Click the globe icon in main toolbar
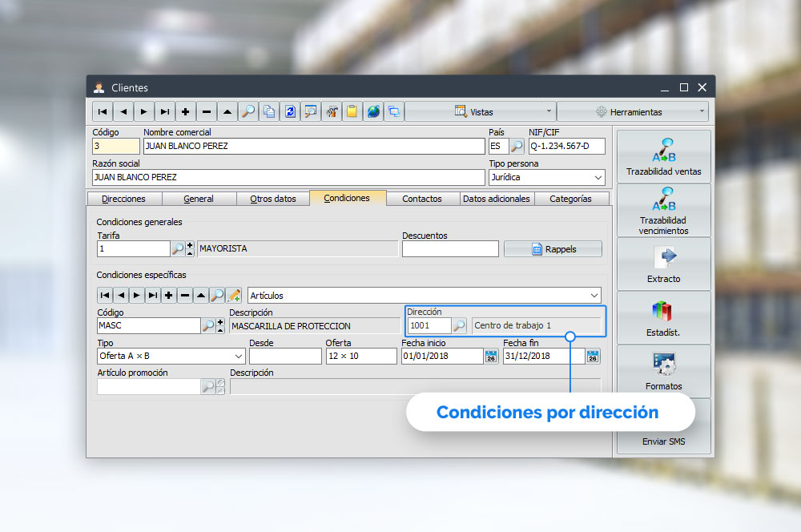This screenshot has height=532, width=801. click(x=373, y=111)
